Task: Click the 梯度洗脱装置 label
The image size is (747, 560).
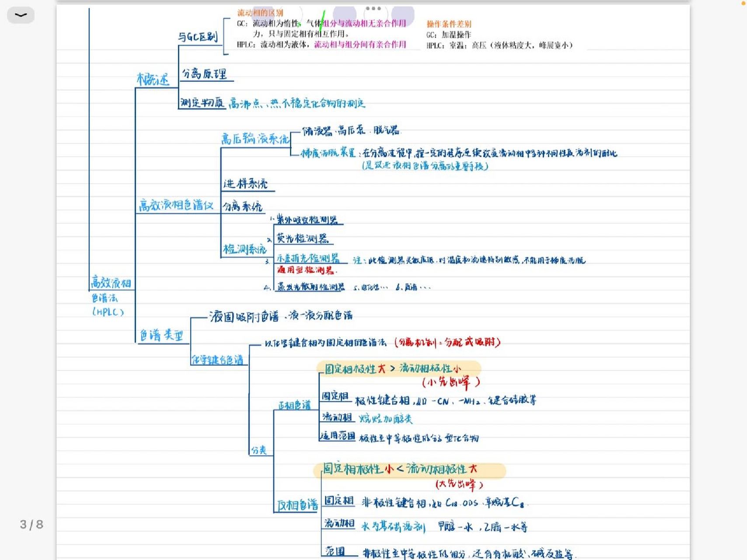Action: [x=328, y=153]
